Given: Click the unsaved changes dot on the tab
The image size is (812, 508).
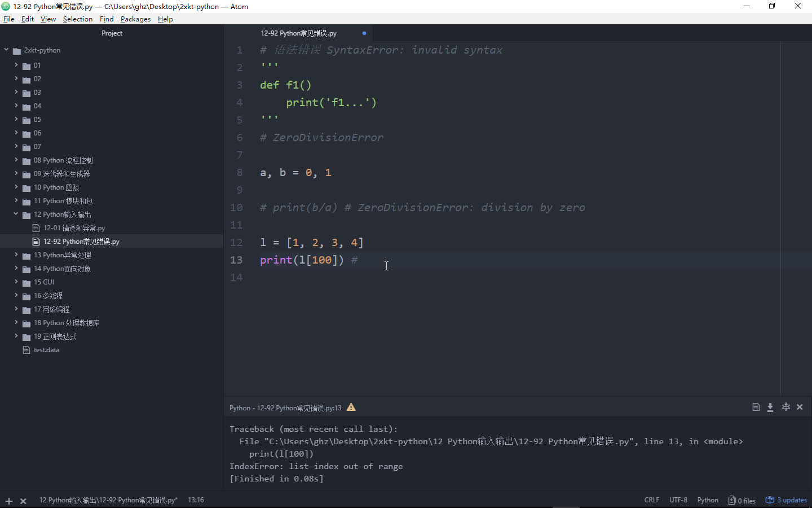Looking at the screenshot, I should 364,33.
